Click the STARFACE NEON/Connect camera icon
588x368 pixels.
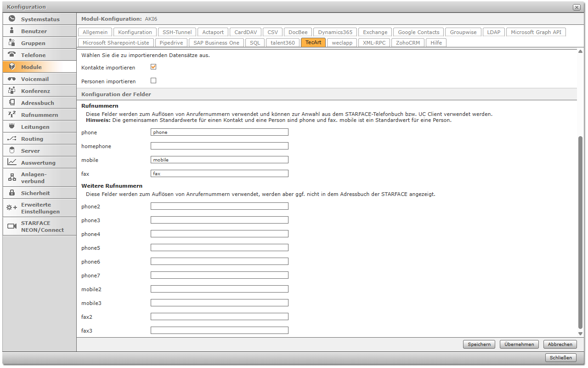click(x=12, y=226)
